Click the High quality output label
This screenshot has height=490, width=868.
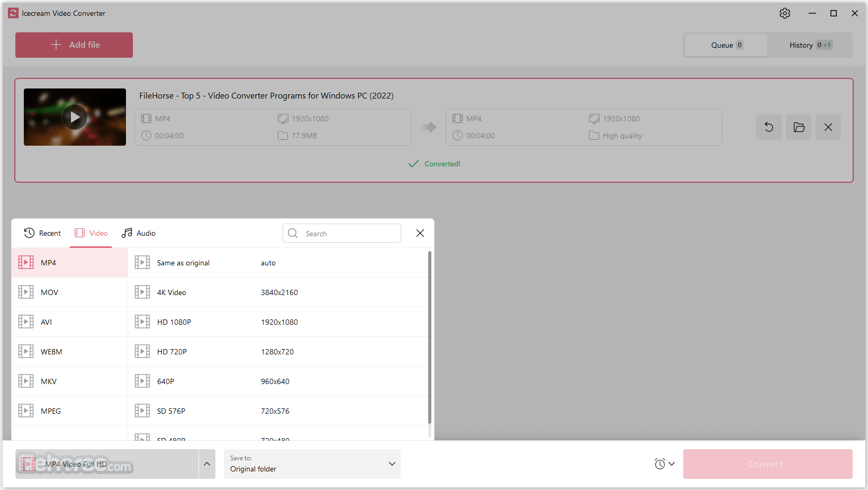(x=622, y=136)
